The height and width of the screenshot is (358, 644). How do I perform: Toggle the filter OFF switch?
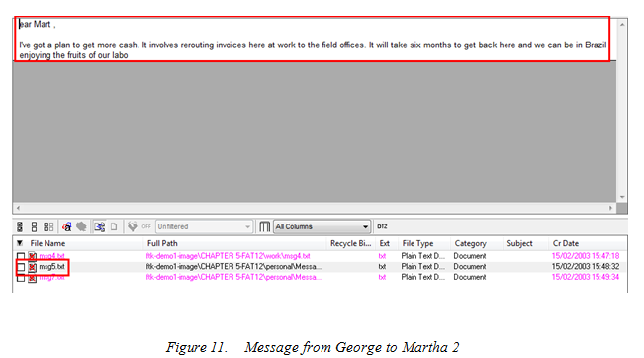[146, 226]
